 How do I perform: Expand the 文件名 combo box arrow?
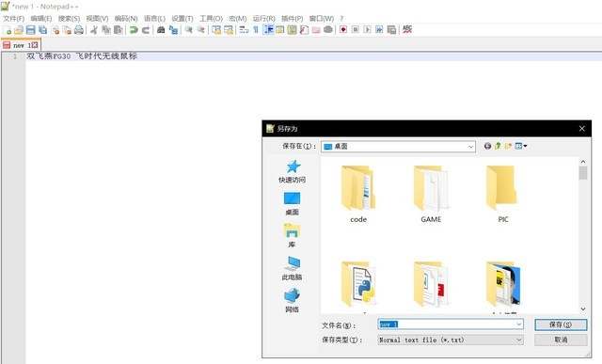click(518, 324)
